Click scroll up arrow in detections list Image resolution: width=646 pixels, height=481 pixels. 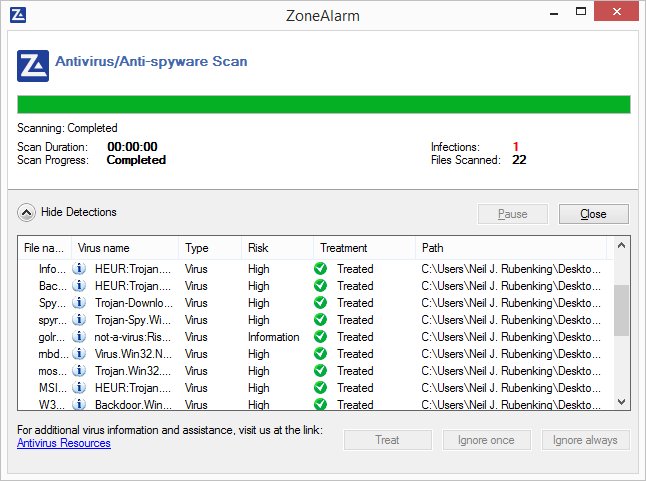point(622,246)
